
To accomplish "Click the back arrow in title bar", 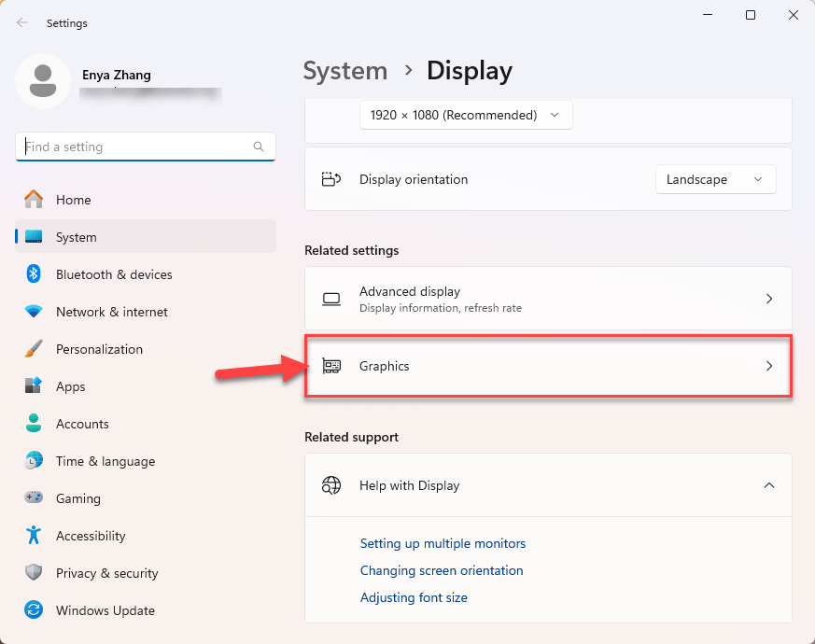I will pos(22,22).
